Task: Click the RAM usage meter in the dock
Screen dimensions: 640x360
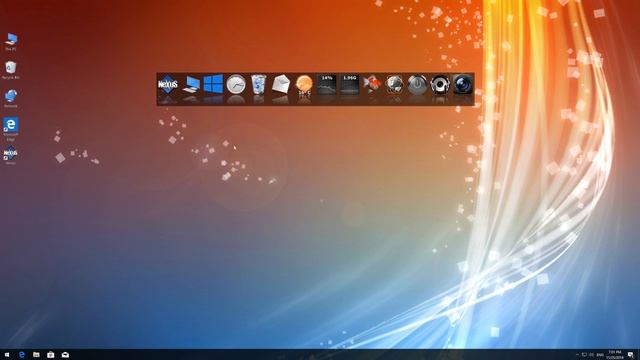Action: click(x=349, y=84)
